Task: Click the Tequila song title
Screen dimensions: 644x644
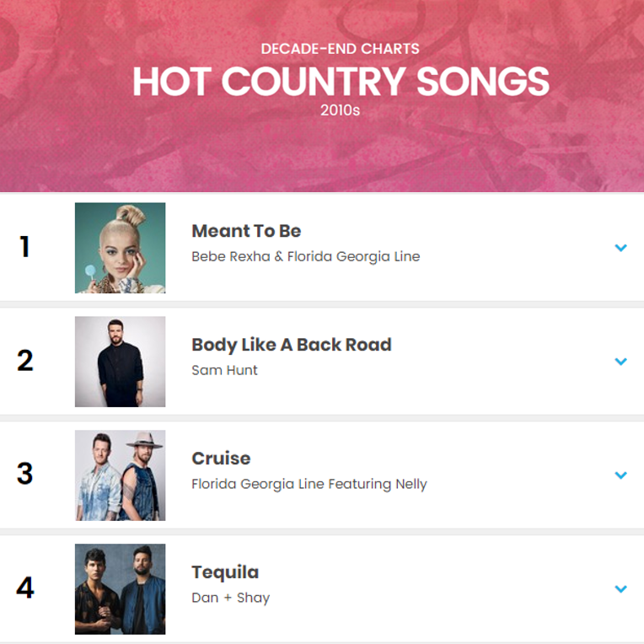Action: coord(225,572)
